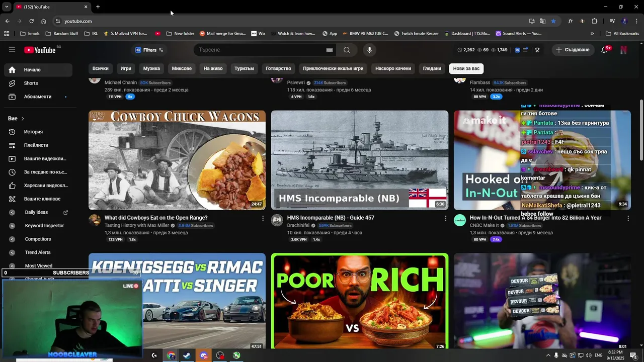The width and height of the screenshot is (644, 362).
Task: Open the All Bookmarks folder
Action: click(x=622, y=34)
